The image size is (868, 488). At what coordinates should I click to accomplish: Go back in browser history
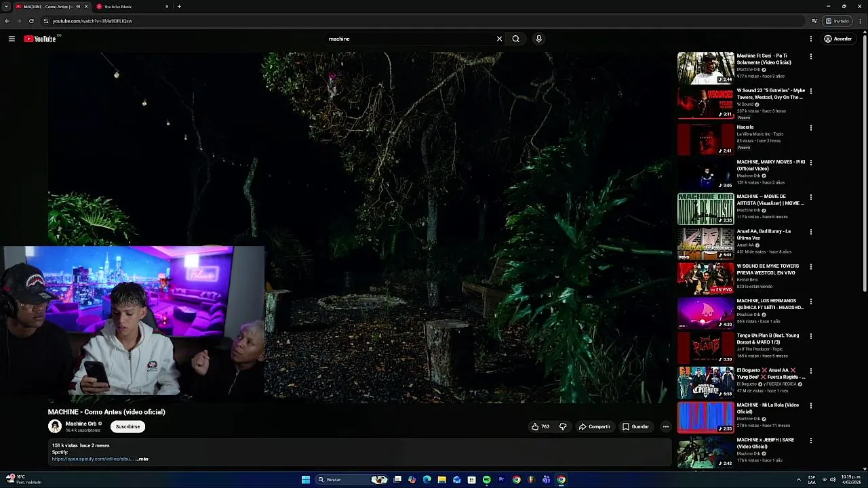[7, 21]
